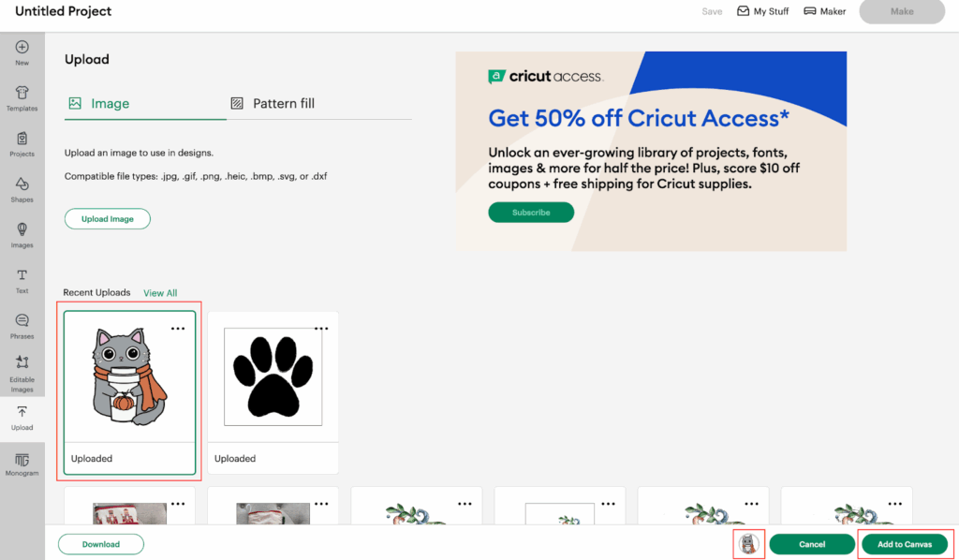Click the Upload Image button

[107, 219]
